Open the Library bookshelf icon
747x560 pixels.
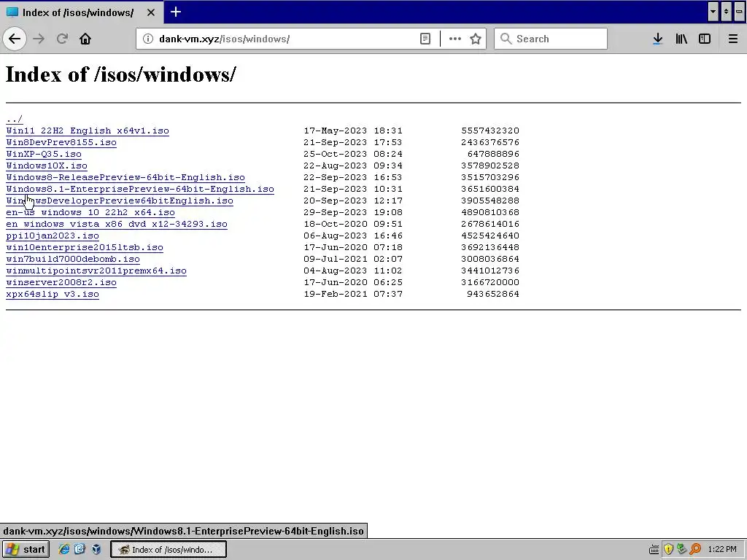coord(681,39)
